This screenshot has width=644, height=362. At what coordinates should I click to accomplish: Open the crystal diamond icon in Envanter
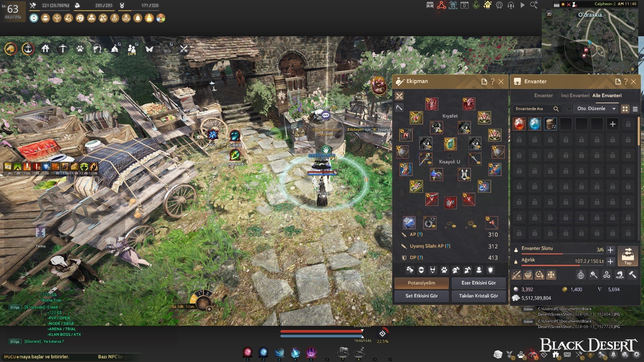(528, 275)
